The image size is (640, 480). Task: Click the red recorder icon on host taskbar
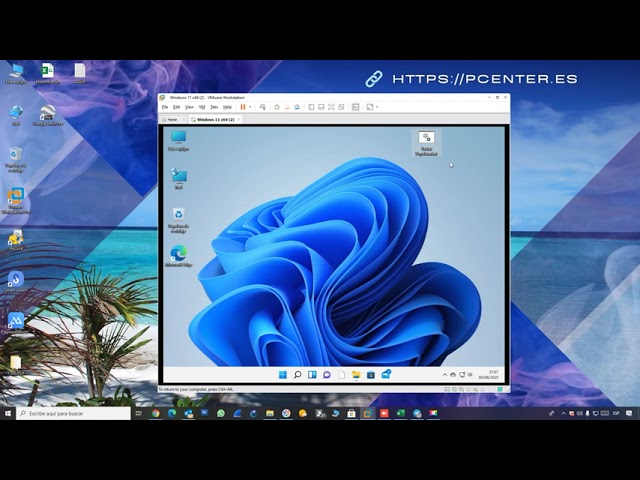[384, 413]
